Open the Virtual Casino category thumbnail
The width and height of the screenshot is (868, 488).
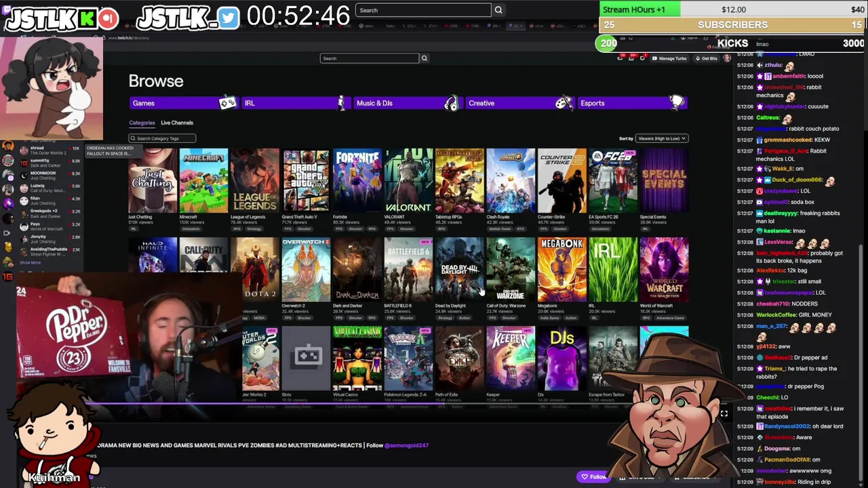pyautogui.click(x=357, y=358)
